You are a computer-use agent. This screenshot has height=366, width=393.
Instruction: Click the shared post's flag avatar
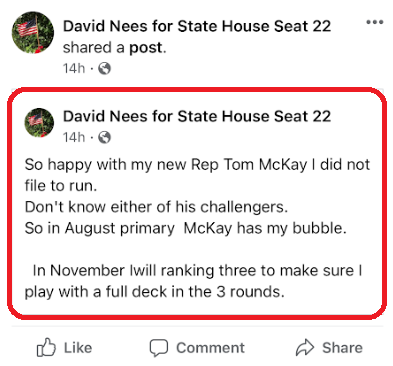click(39, 123)
